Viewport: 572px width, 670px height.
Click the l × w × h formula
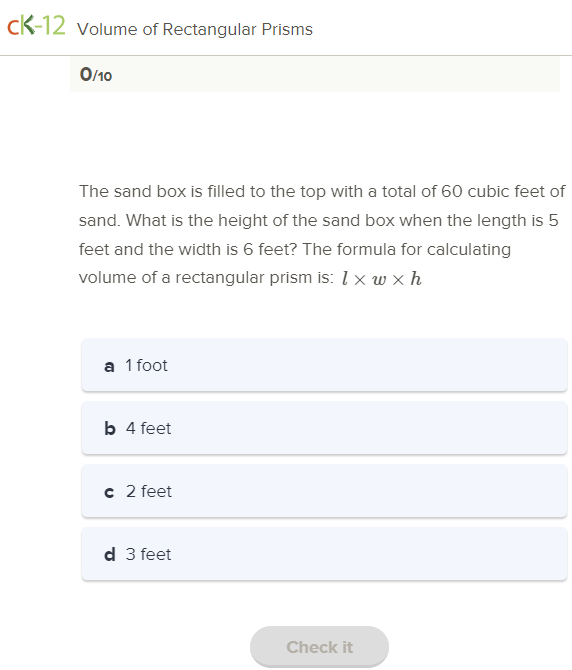pos(381,279)
